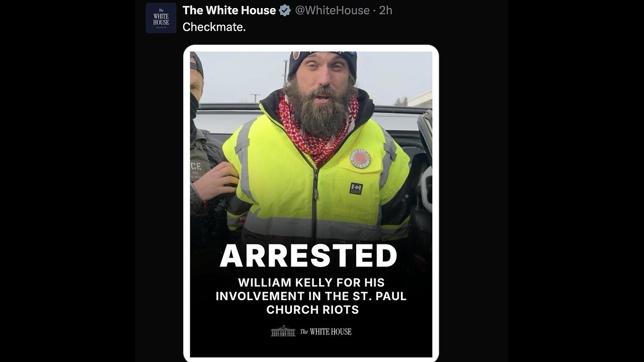
Task: Open "The White House" display name
Action: pyautogui.click(x=229, y=10)
